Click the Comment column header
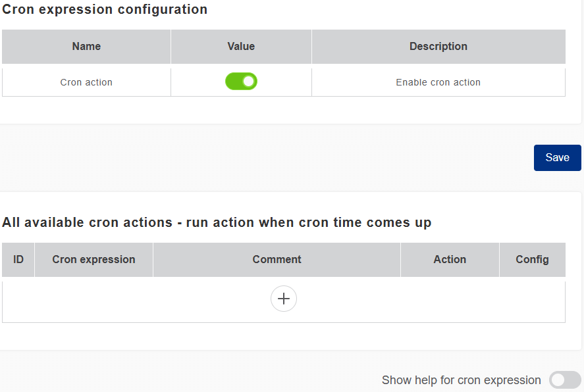This screenshot has height=392, width=584. tap(277, 260)
